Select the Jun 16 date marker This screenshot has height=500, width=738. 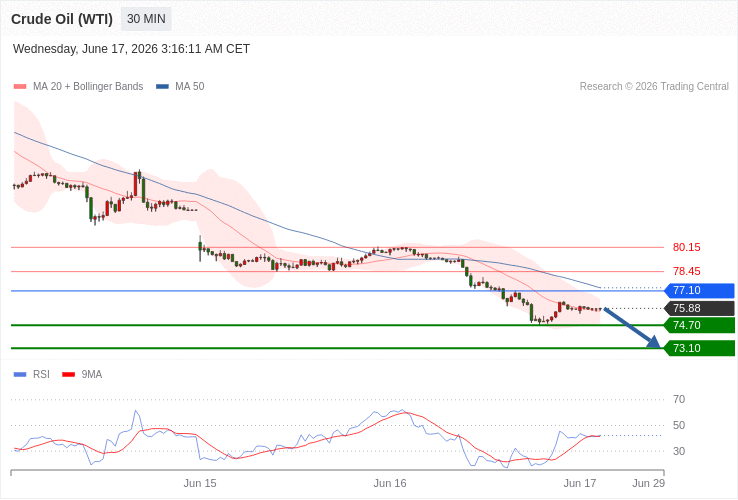tap(390, 484)
